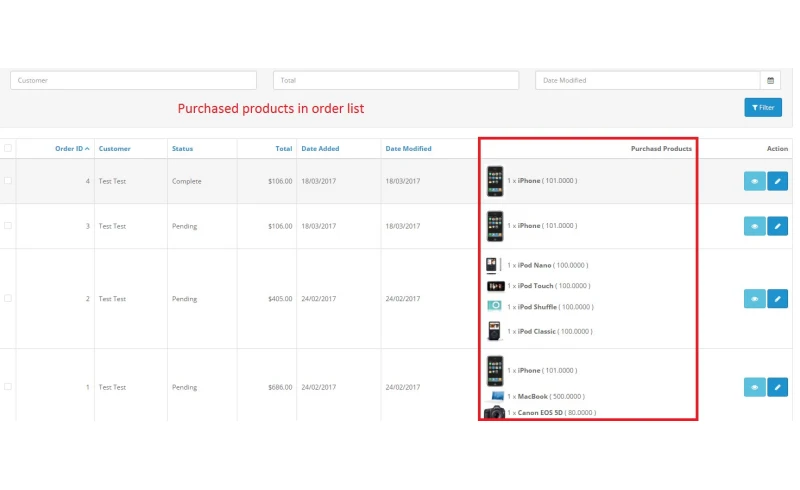Edit order 3 with the pencil icon

777,226
